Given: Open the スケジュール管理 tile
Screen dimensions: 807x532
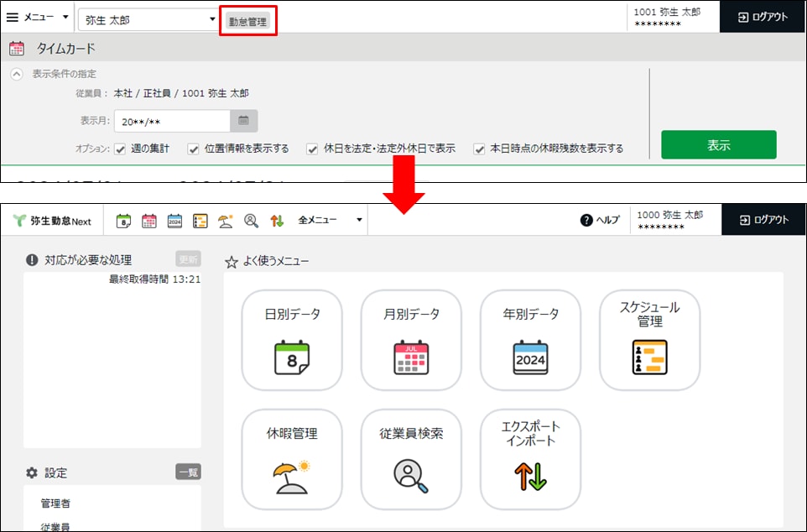Looking at the screenshot, I should pyautogui.click(x=649, y=340).
